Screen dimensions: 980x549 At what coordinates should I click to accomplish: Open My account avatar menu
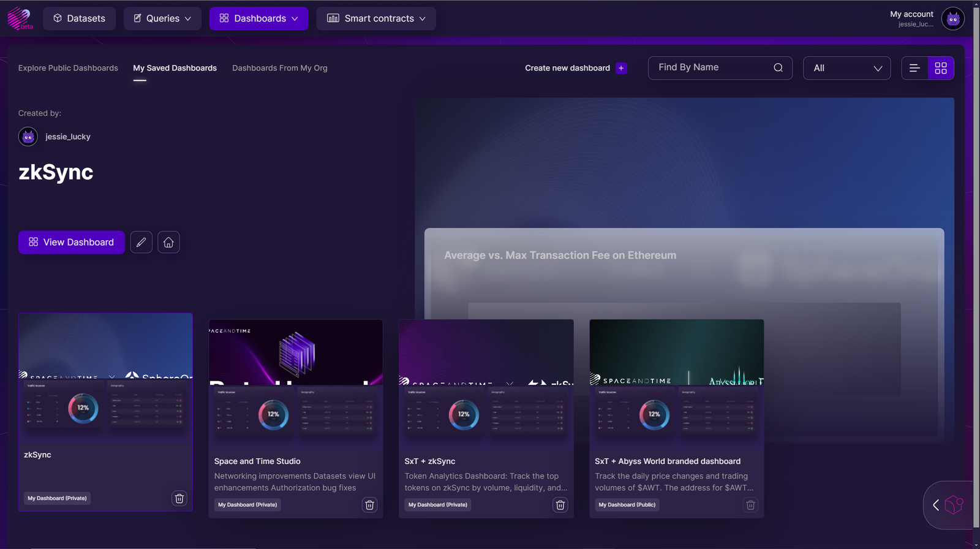click(952, 18)
